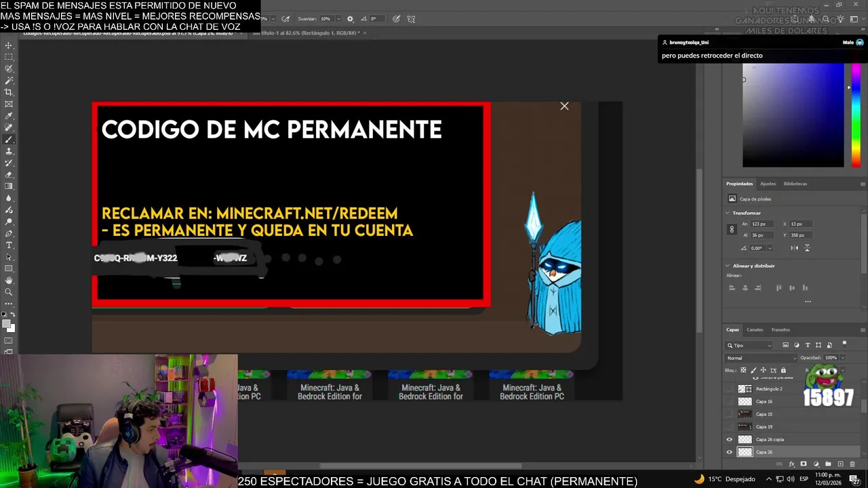Click the hue slider strip
Image resolution: width=868 pixels, height=488 pixels.
coord(856,115)
